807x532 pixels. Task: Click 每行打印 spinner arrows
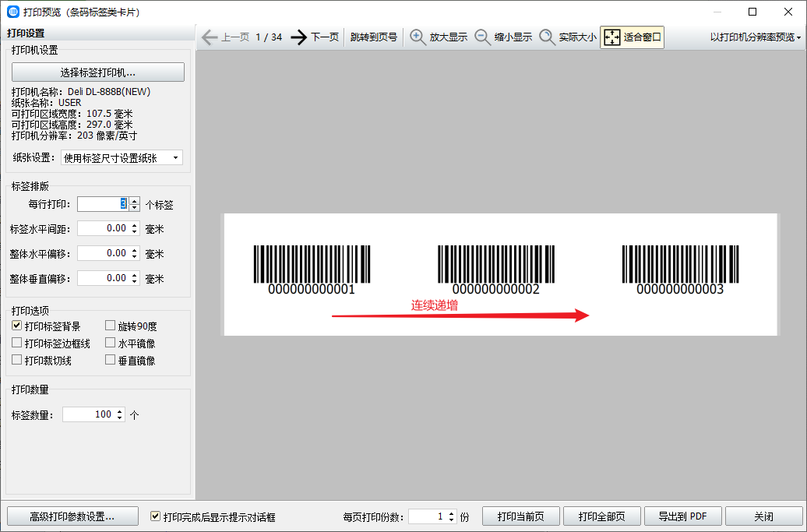[134, 204]
